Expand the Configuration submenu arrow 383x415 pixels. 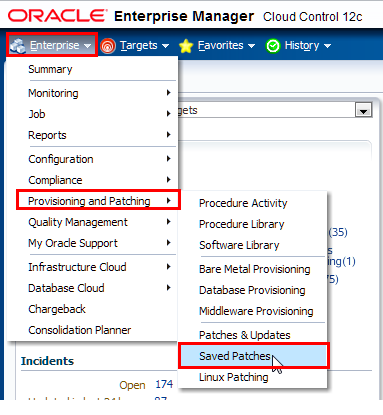click(x=168, y=159)
